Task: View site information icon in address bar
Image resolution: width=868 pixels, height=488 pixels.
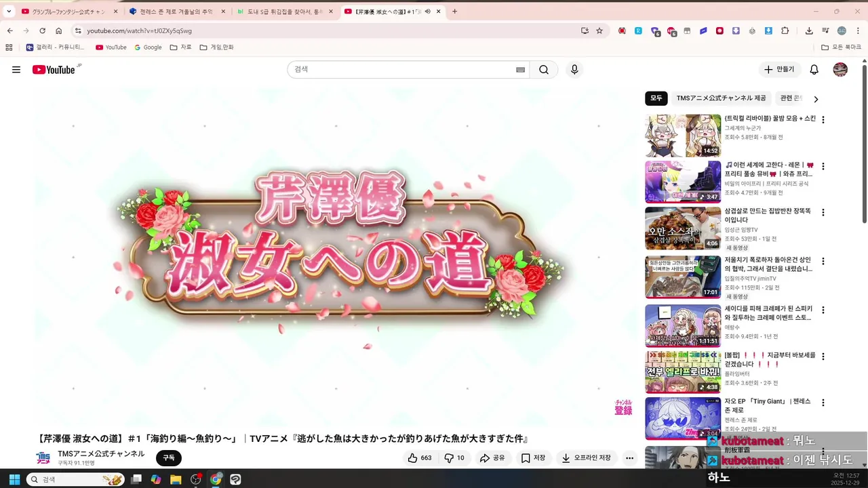Action: coord(78,30)
